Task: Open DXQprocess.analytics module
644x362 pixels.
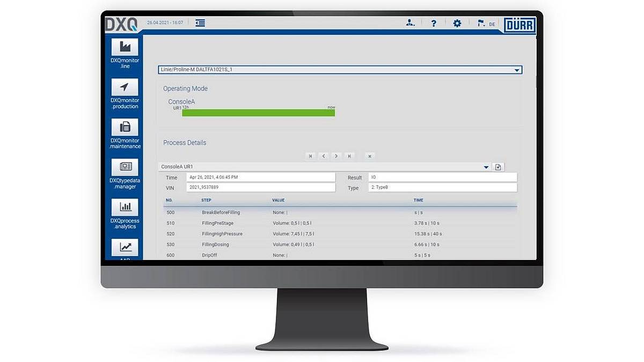Action: (x=125, y=214)
